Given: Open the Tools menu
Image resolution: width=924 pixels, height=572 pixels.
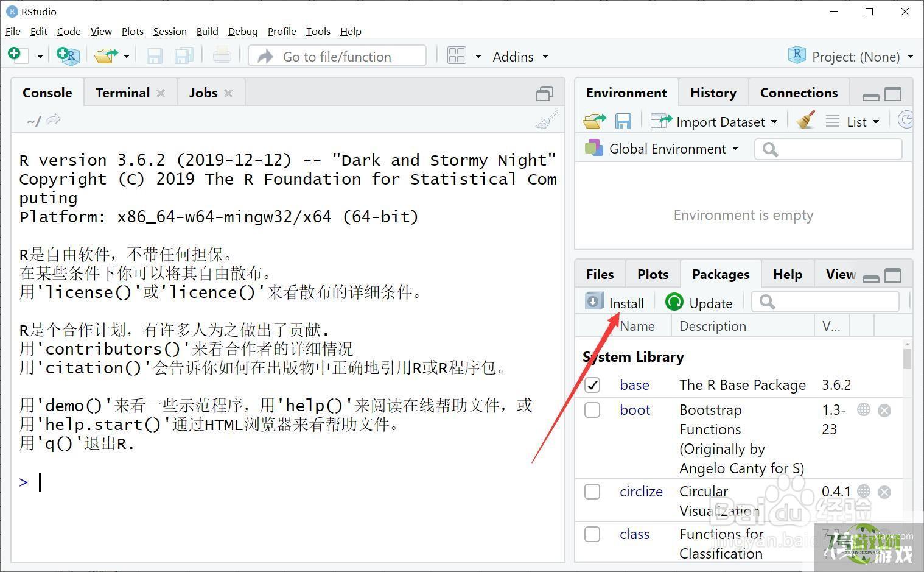Looking at the screenshot, I should [x=318, y=31].
